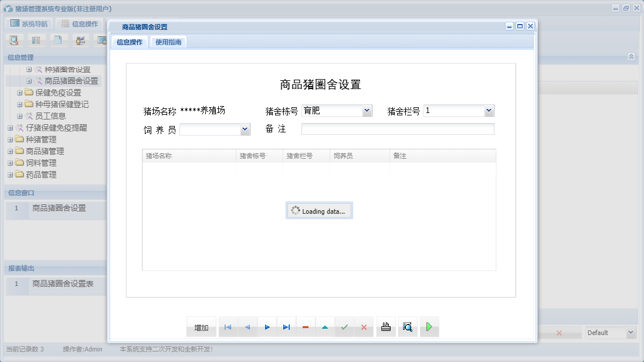Cancel edits with the red X icon
644x362 pixels.
364,327
